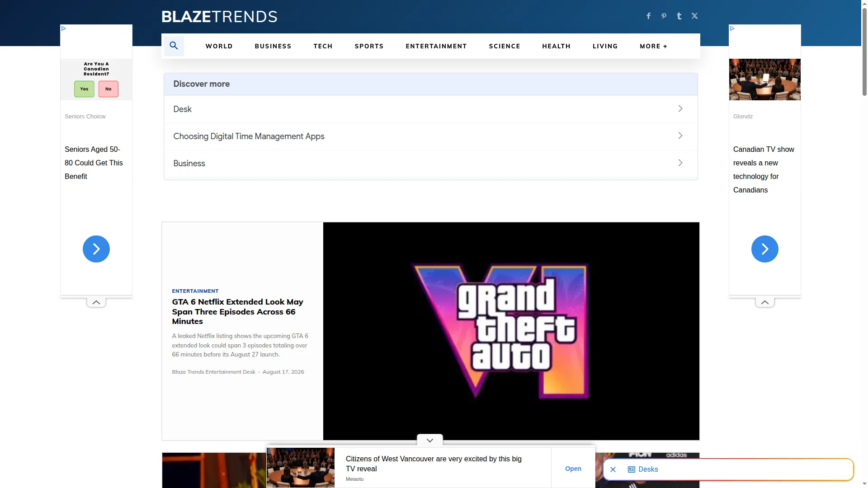Open the Desks suggestion link
The image size is (868, 488).
[648, 469]
